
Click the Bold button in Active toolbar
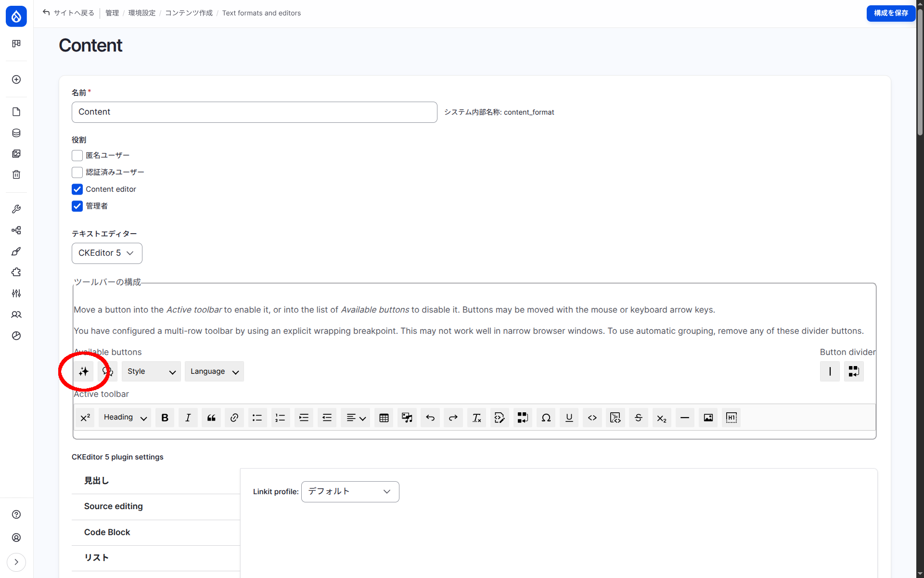coord(165,418)
